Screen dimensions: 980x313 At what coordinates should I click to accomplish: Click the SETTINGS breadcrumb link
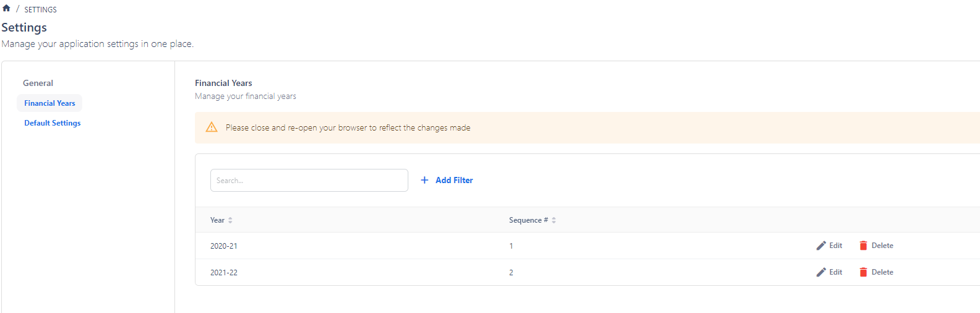point(40,10)
